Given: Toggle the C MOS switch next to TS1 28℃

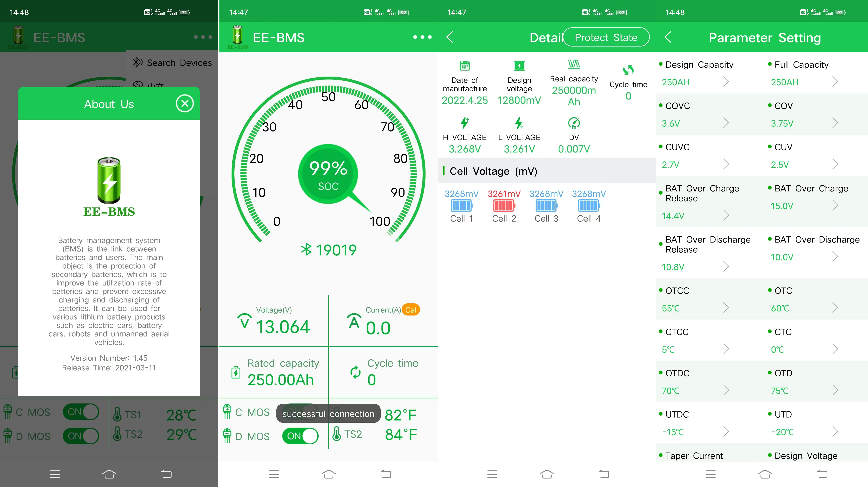Looking at the screenshot, I should (x=81, y=412).
